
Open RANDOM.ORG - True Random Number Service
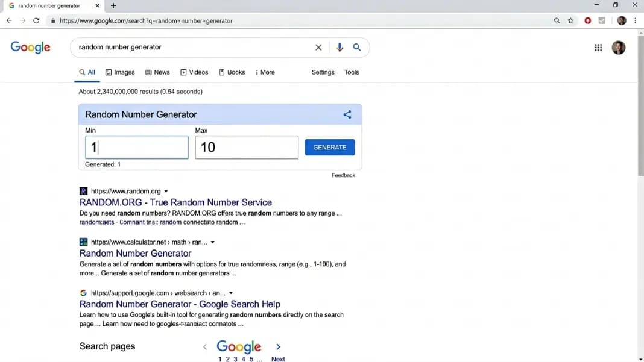(x=176, y=202)
